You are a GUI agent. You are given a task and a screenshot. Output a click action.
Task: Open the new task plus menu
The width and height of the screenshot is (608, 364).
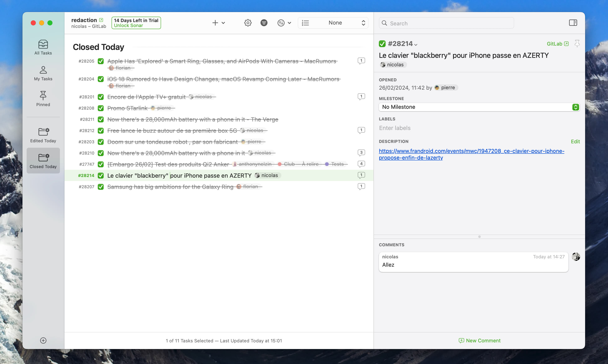218,23
